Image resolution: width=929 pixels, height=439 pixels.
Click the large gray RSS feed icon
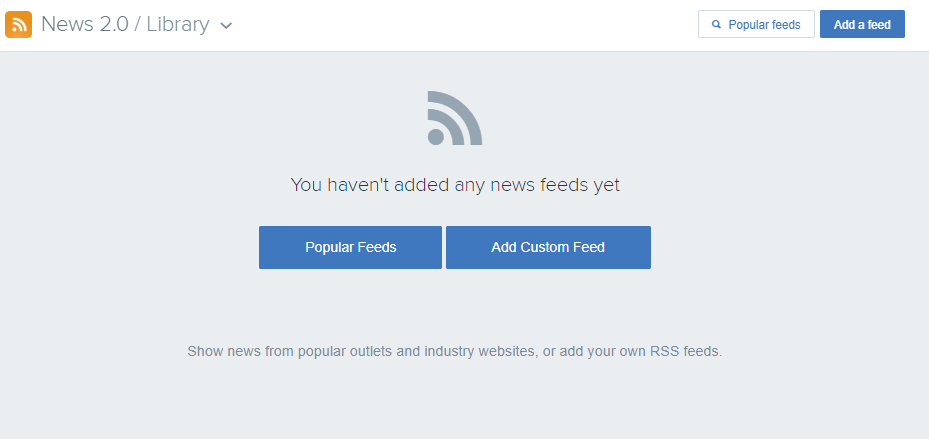[455, 118]
